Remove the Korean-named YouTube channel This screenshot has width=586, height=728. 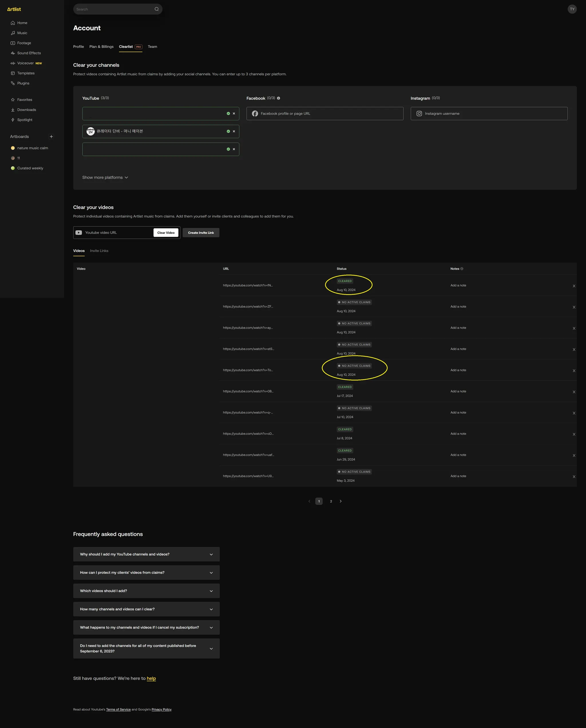coord(234,131)
